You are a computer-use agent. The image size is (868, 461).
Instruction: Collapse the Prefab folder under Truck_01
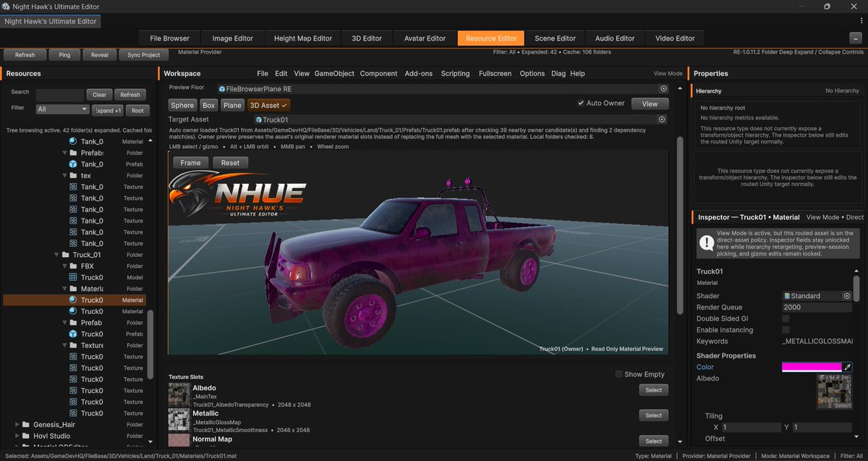tap(64, 323)
